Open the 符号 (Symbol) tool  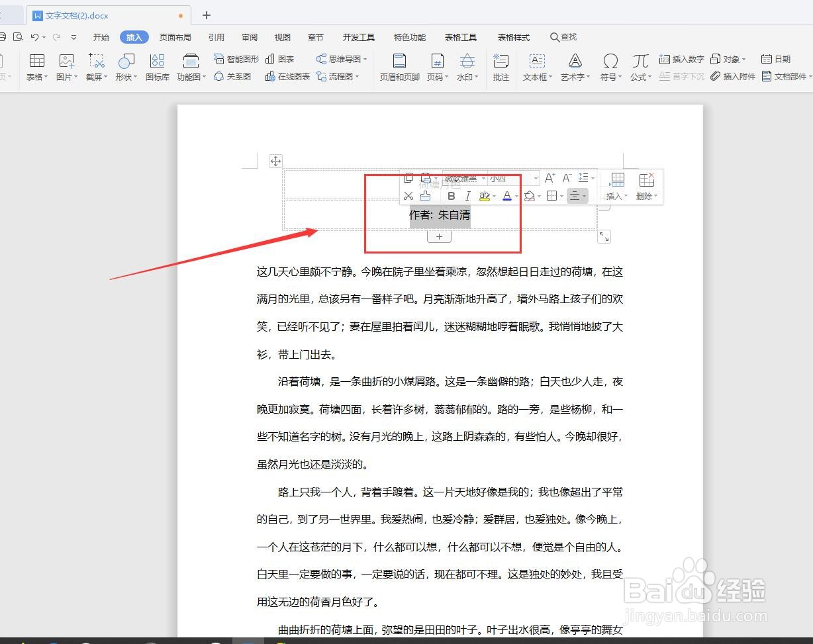pos(610,68)
